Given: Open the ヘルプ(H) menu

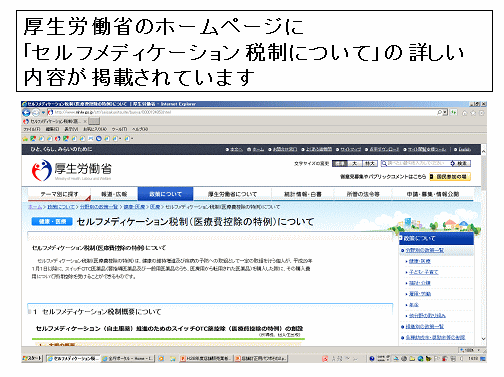Looking at the screenshot, I should click(140, 129).
